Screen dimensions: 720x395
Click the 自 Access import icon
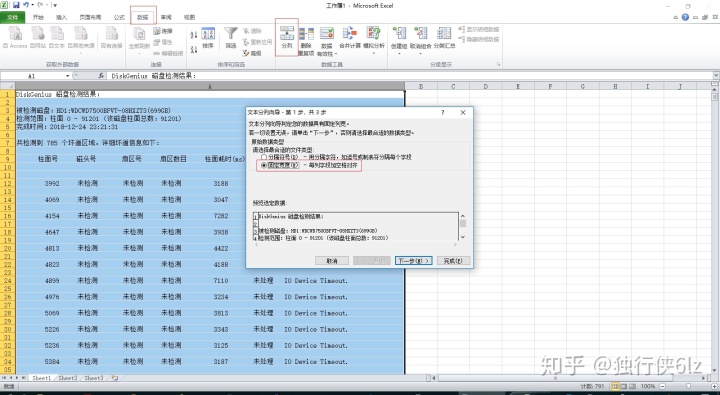(x=16, y=34)
